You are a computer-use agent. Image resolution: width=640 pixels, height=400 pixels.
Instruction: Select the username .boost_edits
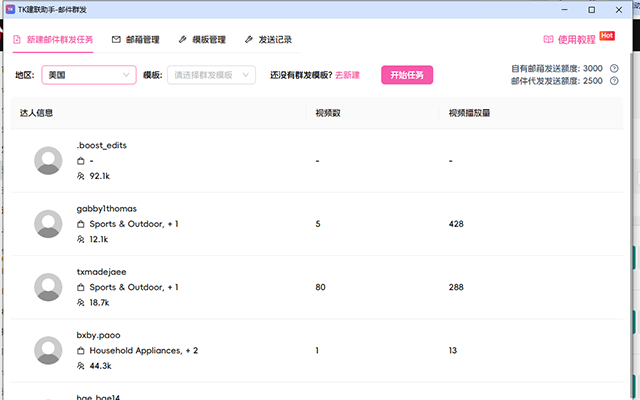102,145
